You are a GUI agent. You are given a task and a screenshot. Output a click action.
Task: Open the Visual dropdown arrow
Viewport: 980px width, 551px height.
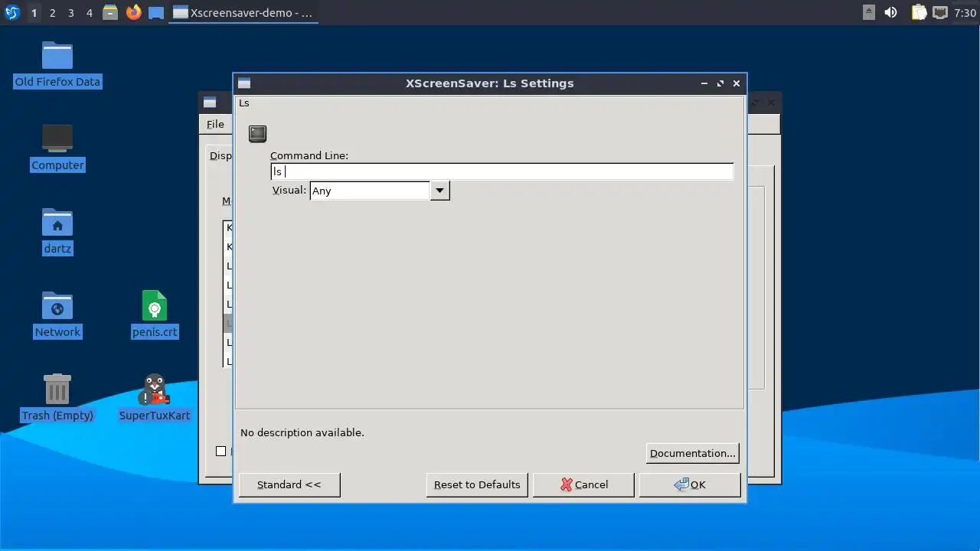tap(439, 191)
